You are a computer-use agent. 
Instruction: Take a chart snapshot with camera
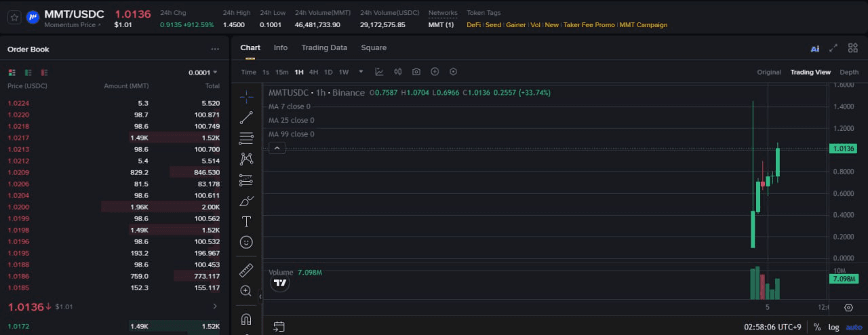point(416,72)
